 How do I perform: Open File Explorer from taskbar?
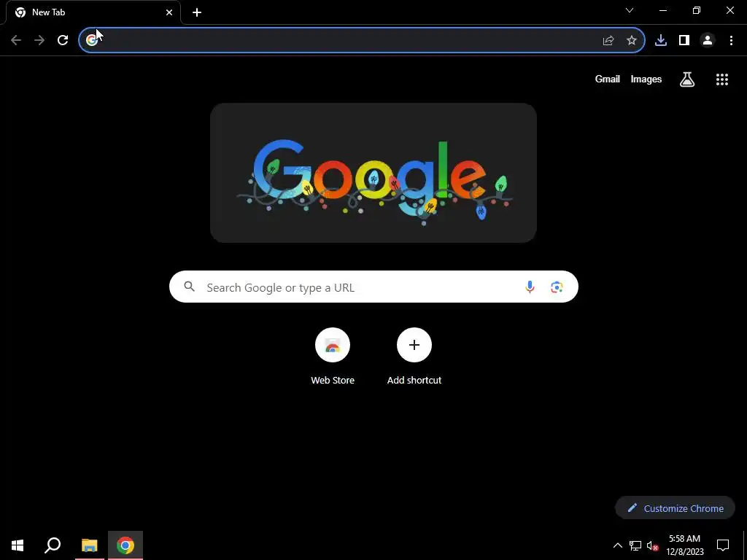90,545
